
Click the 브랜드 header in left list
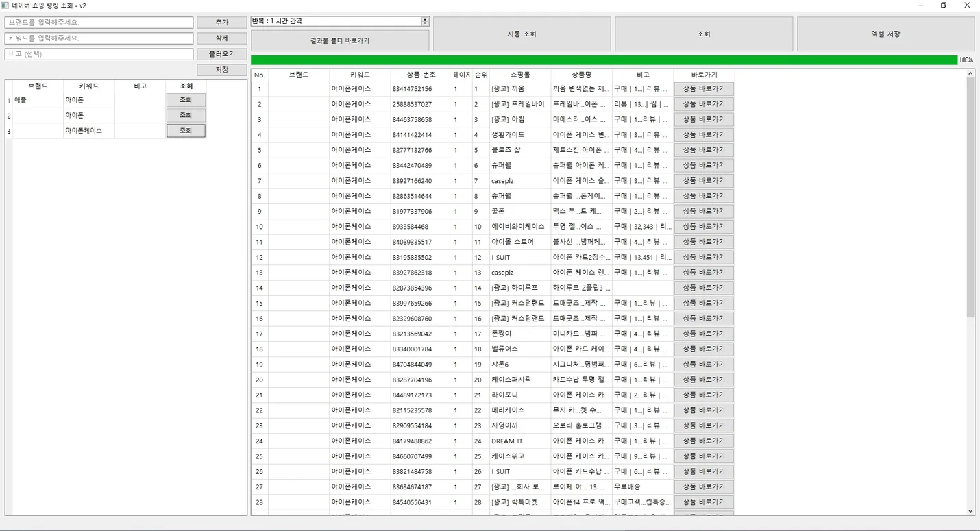pyautogui.click(x=38, y=86)
